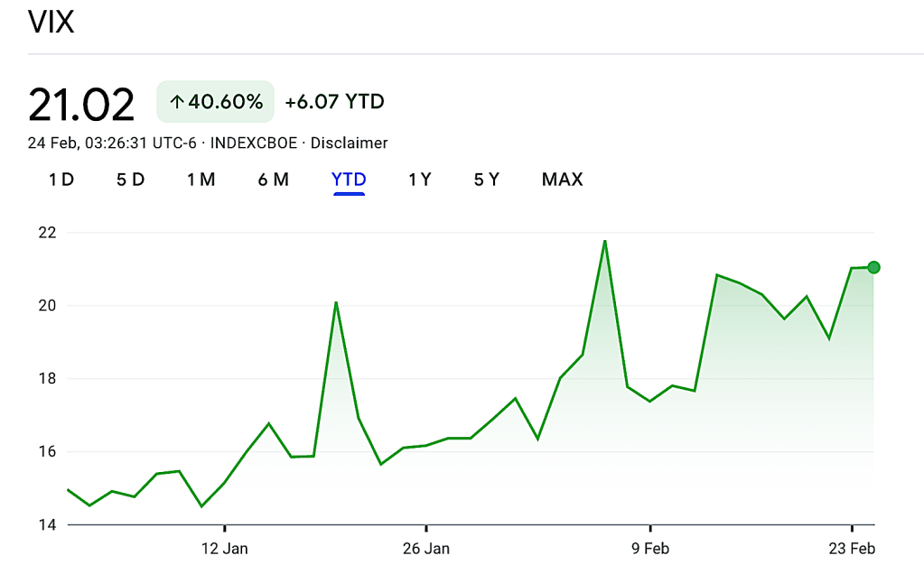Click the mid-January spike reaching 20
The image size is (924, 574).
click(x=336, y=302)
